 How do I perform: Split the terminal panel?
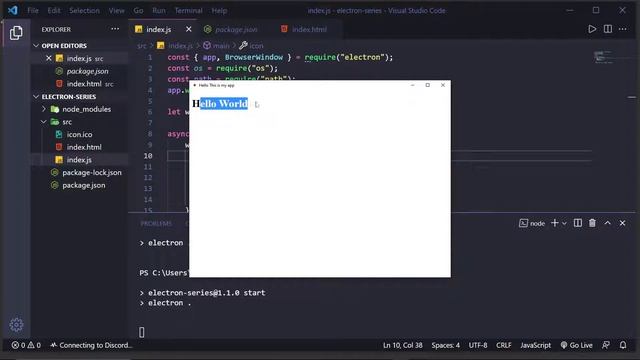[x=578, y=223]
